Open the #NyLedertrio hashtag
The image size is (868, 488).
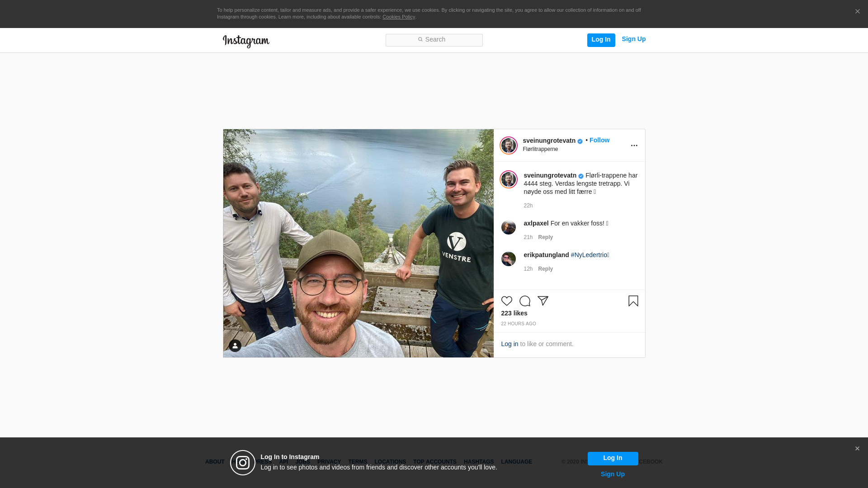pyautogui.click(x=589, y=255)
